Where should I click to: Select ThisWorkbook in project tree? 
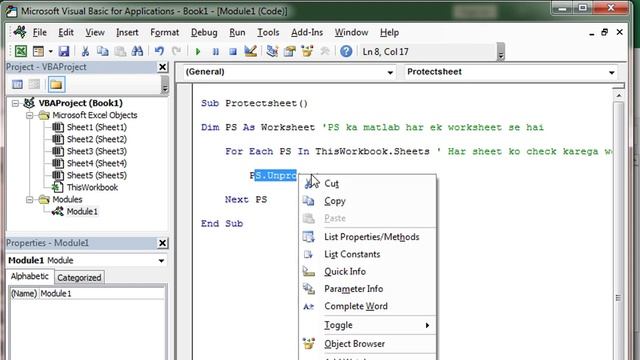click(92, 187)
